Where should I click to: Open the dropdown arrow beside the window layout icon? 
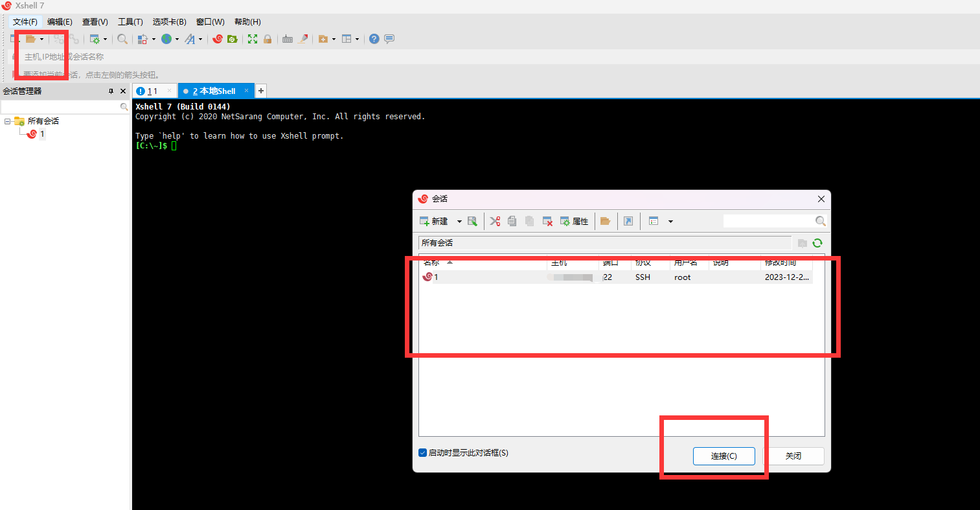[x=357, y=39]
